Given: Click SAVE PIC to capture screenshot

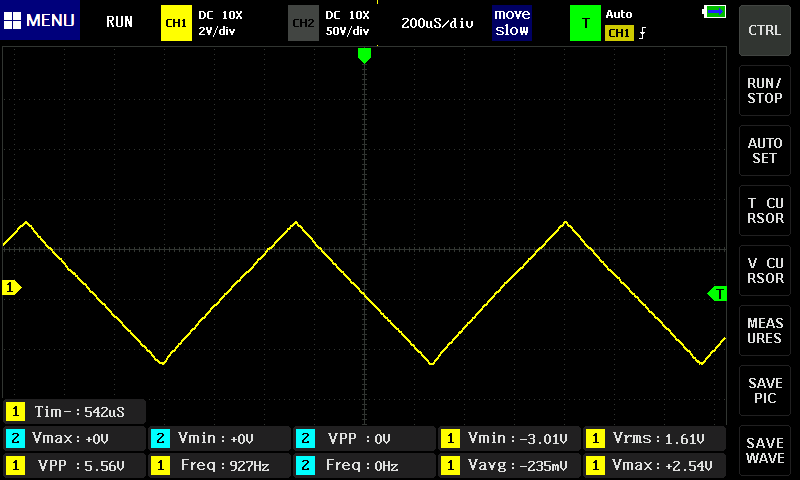Looking at the screenshot, I should [x=765, y=391].
